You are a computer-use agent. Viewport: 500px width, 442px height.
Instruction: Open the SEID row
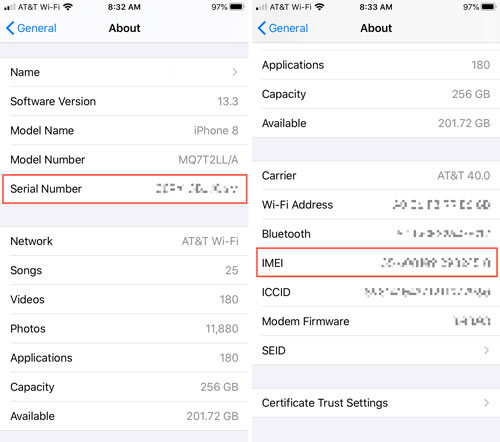[x=376, y=350]
